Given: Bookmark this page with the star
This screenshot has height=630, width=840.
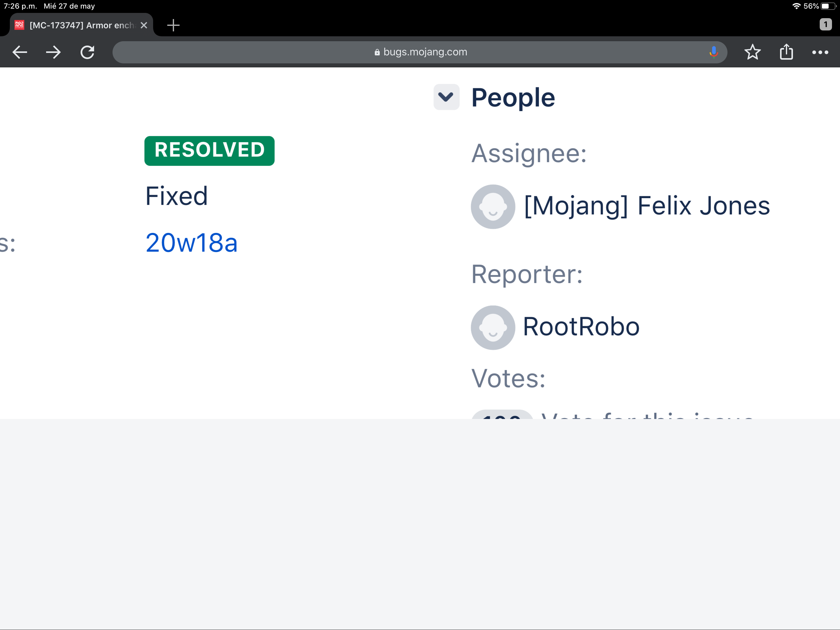Looking at the screenshot, I should click(x=752, y=52).
